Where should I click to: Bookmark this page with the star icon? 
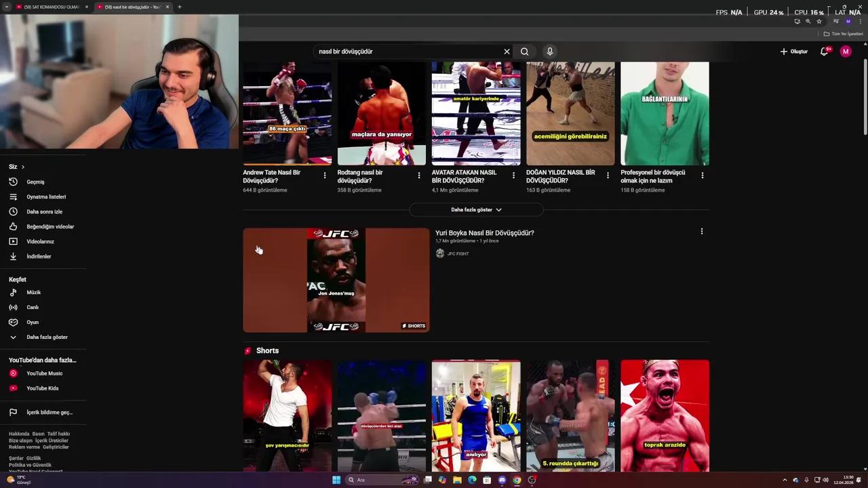coord(818,21)
